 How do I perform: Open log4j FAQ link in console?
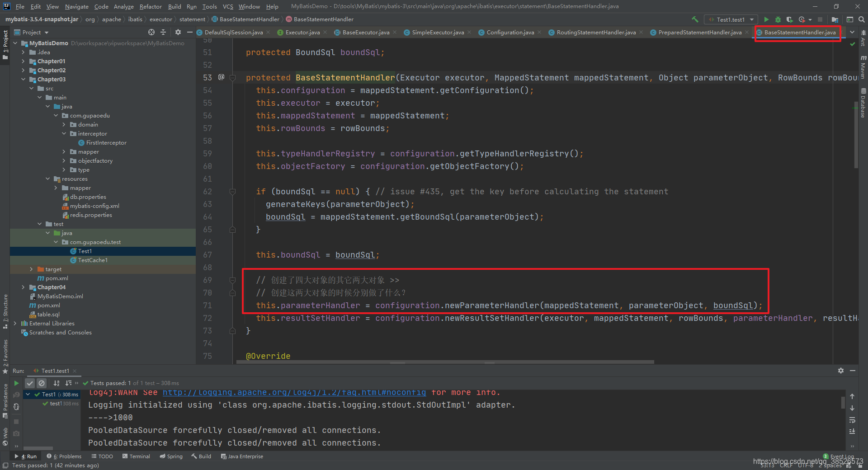294,392
